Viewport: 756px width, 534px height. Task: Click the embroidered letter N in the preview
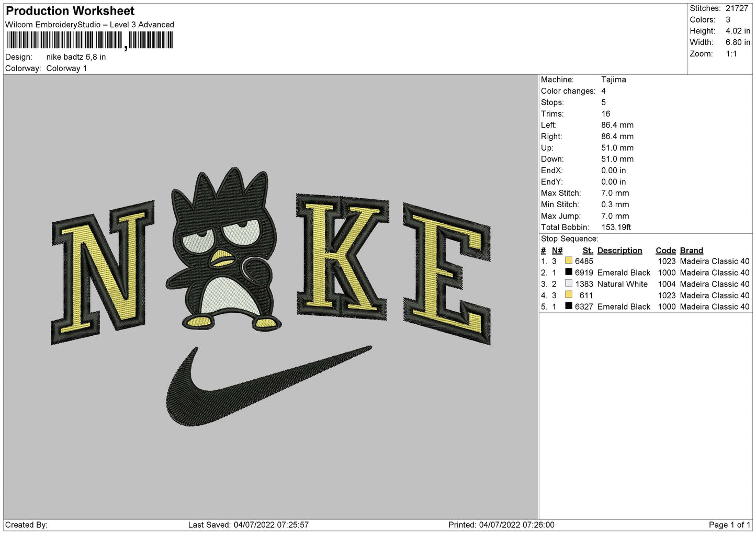coord(103,272)
